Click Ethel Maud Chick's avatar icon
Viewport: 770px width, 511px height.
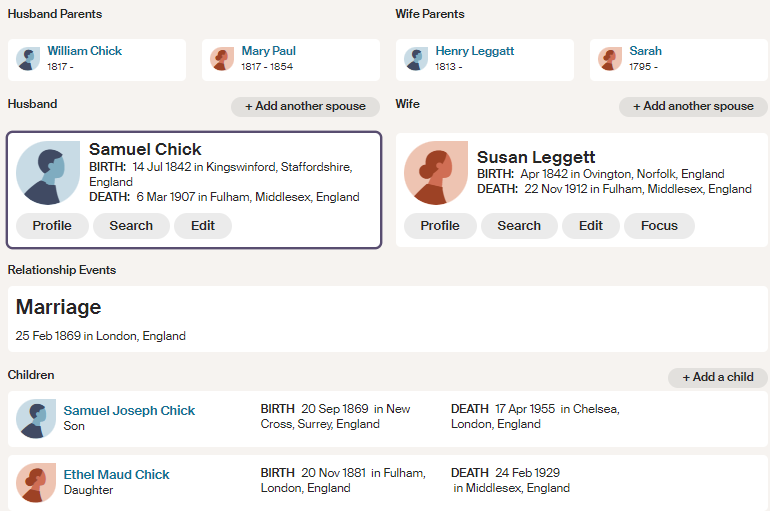point(36,482)
